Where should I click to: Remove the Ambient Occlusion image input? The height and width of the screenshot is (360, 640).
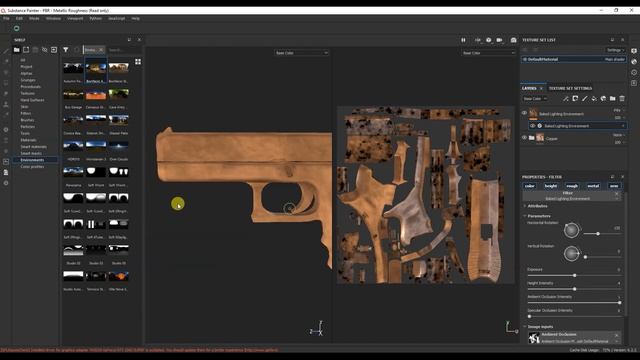click(617, 335)
